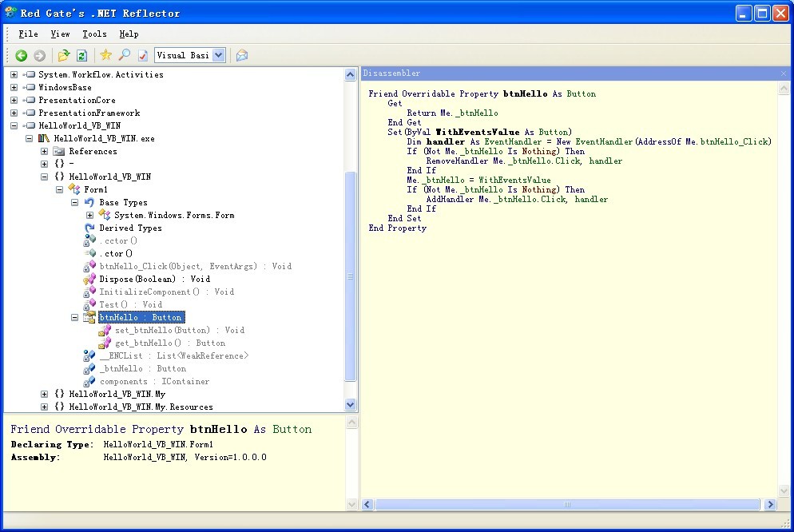
Task: Click the tree view scroll down arrow
Action: pos(351,404)
